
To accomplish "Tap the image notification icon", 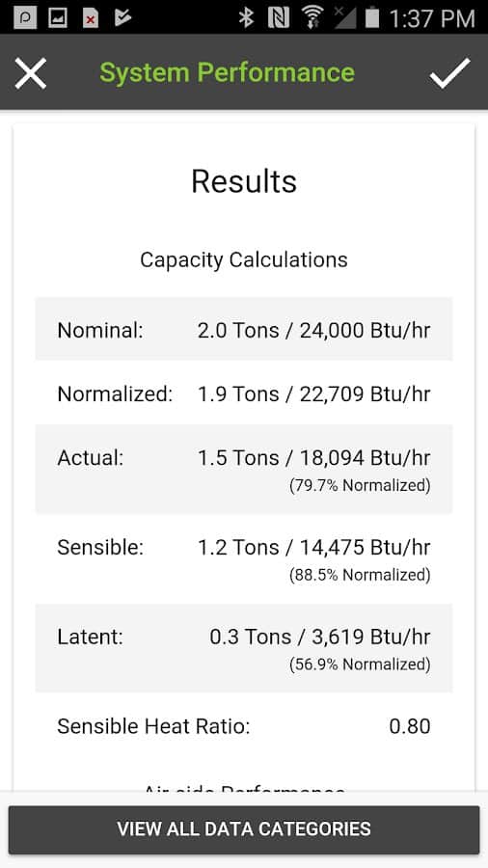I will pos(58,18).
